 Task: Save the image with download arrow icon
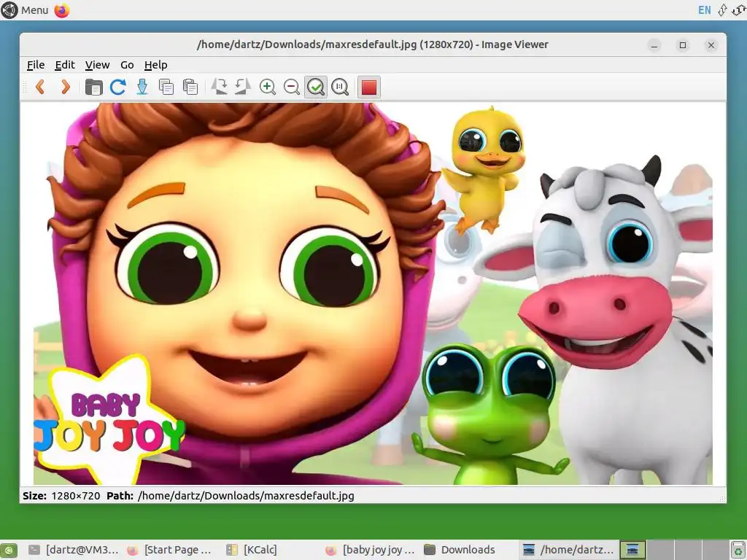142,87
